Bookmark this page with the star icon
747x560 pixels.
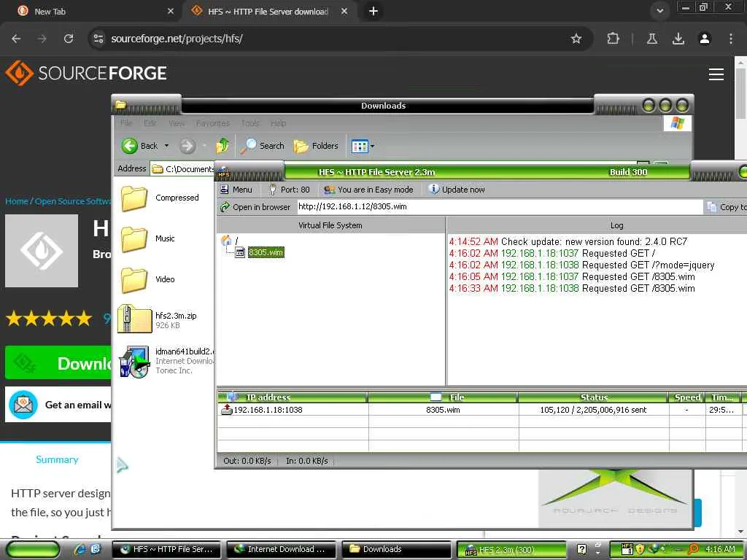[x=576, y=39]
